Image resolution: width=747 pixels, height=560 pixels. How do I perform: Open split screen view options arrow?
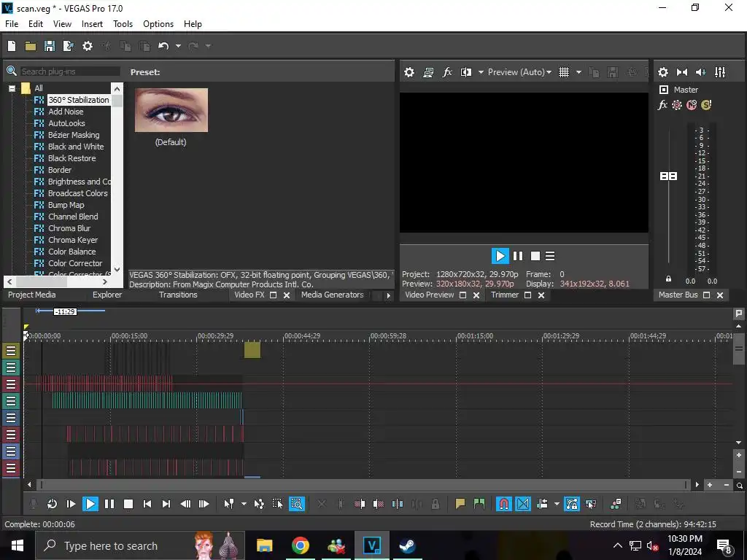pyautogui.click(x=481, y=72)
